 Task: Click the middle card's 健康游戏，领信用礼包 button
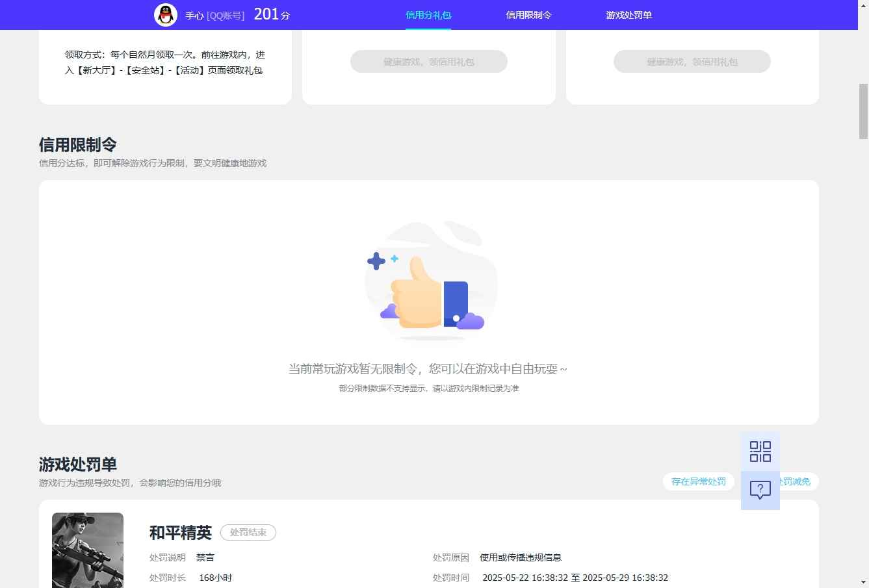point(429,62)
